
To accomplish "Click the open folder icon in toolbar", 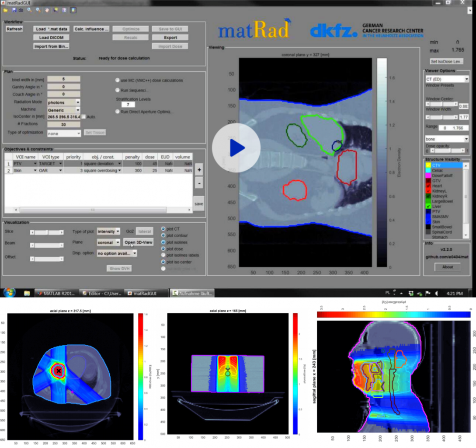I will 6,10.
